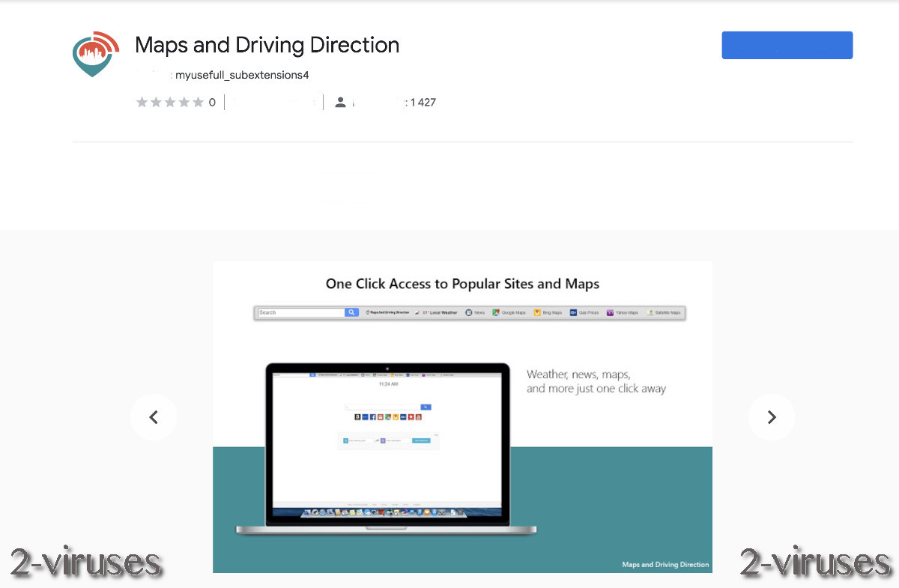Rate the extension with the first star
Image resolution: width=899 pixels, height=588 pixels.
point(142,102)
